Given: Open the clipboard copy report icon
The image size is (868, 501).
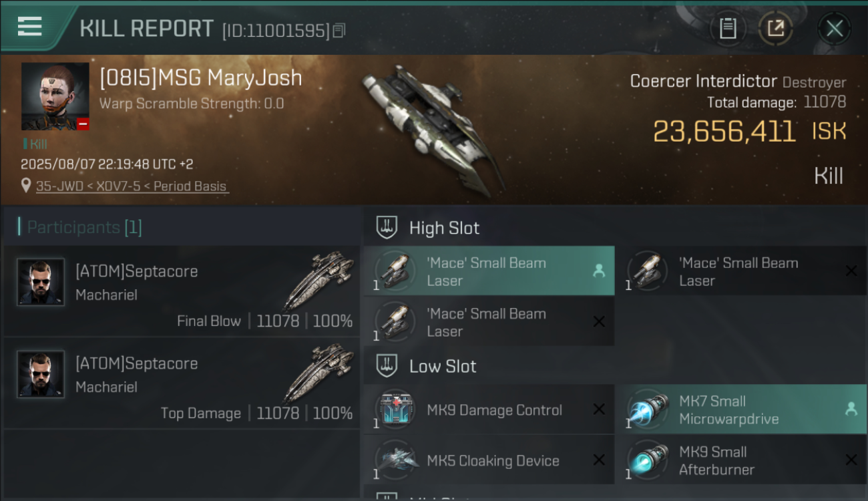Looking at the screenshot, I should tap(728, 29).
